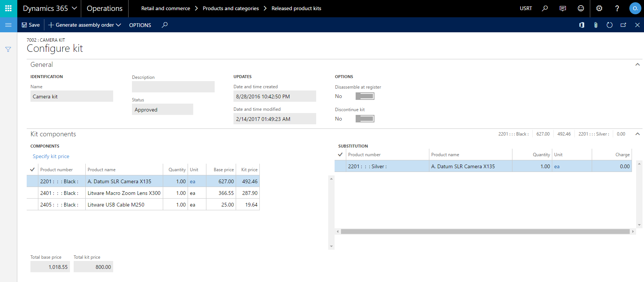The width and height of the screenshot is (644, 282).
Task: Open the user account avatar
Action: coord(635,8)
